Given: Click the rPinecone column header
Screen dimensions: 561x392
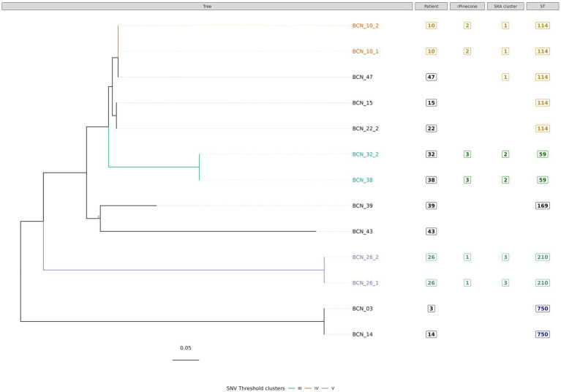Looking at the screenshot, I should (x=467, y=6).
